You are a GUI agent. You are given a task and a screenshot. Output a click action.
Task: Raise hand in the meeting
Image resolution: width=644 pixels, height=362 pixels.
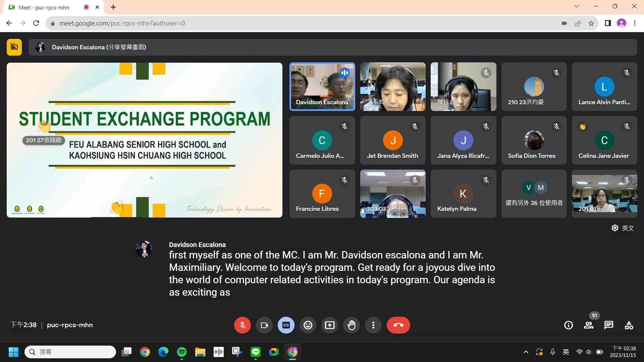click(352, 325)
